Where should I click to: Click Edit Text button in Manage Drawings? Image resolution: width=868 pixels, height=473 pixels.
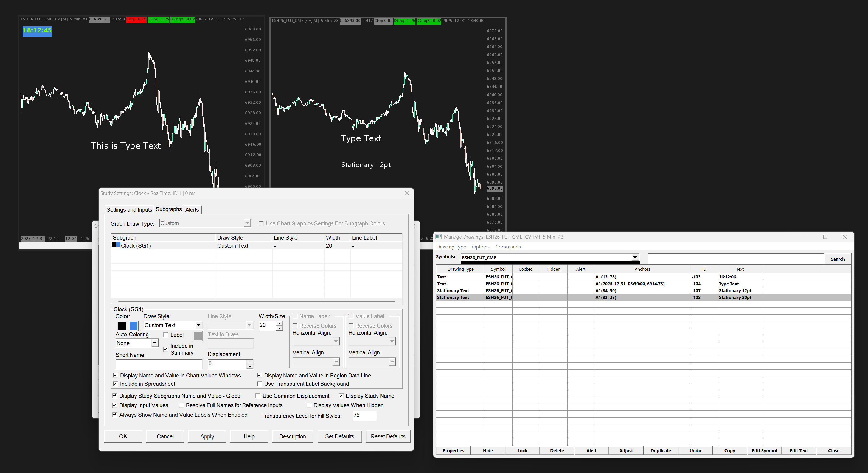(x=799, y=450)
